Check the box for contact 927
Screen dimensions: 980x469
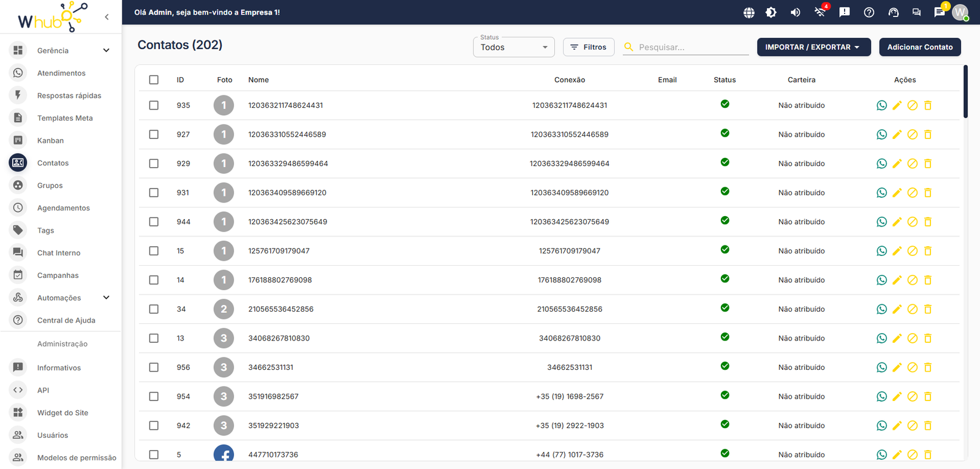click(x=154, y=135)
